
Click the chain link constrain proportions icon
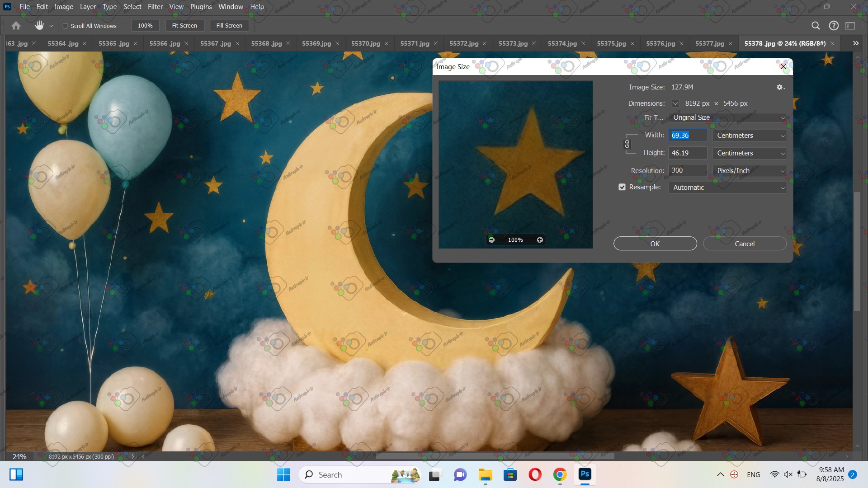pos(627,144)
